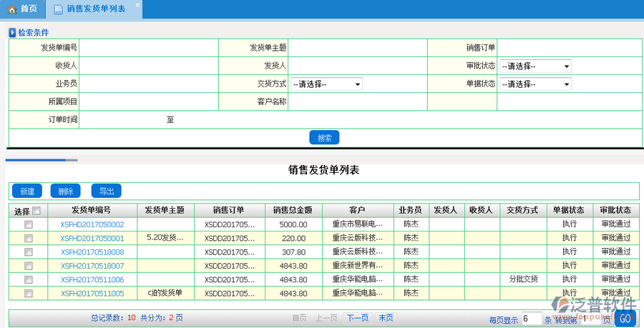The image size is (644, 328).
Task: Check the box for row XSFHD2017050002
Action: 29,224
